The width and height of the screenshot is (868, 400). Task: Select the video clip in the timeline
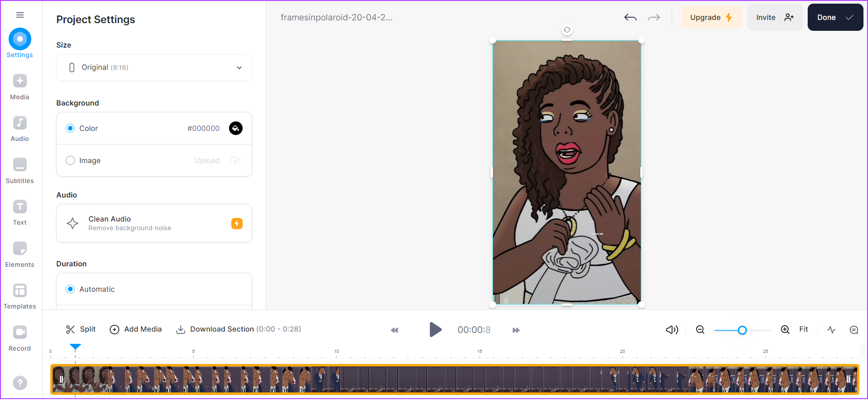pos(454,379)
